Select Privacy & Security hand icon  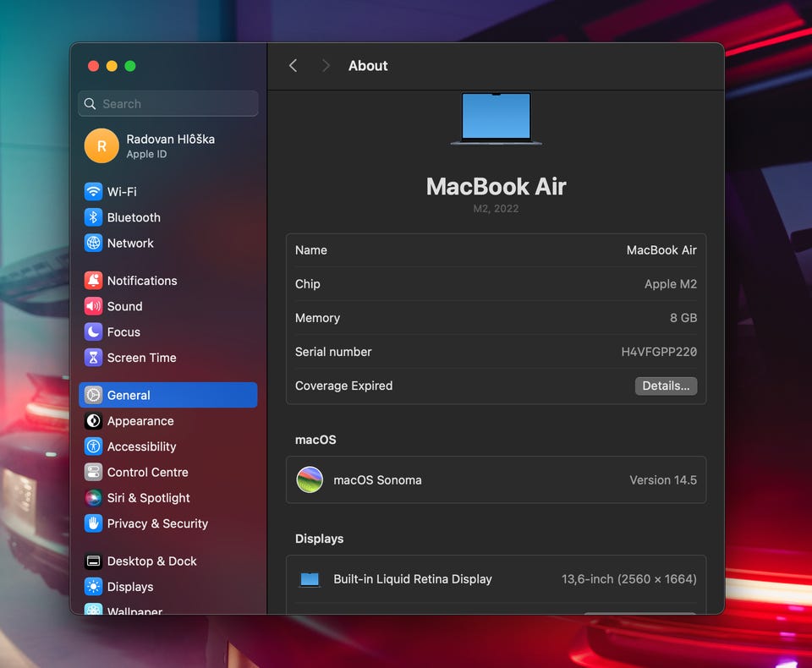[93, 523]
